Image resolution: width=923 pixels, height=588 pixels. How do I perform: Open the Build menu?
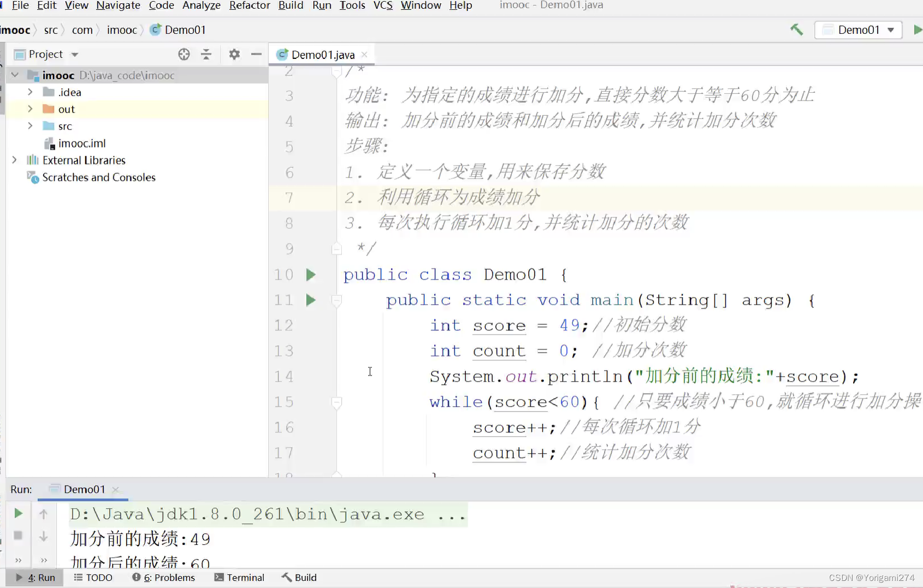point(291,5)
